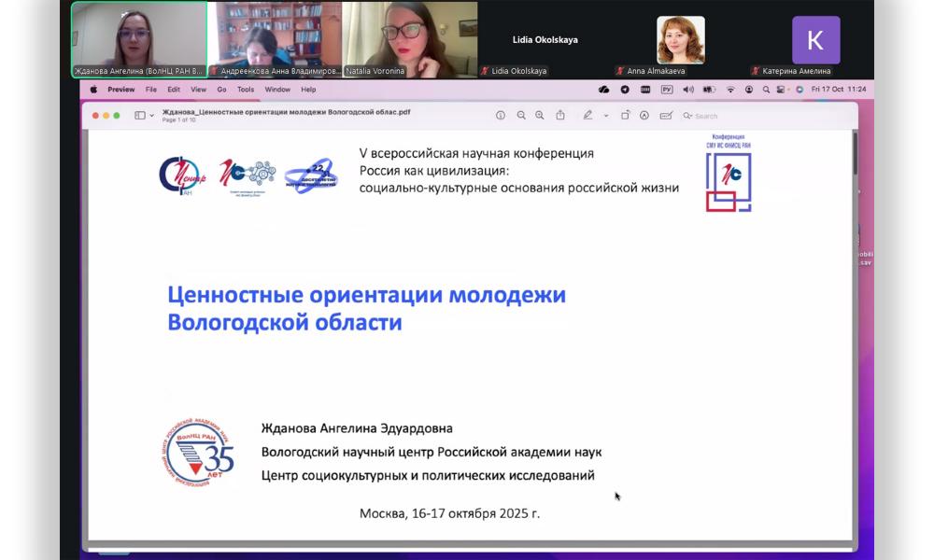
Task: Select the Highlight pen tool
Action: 587,116
